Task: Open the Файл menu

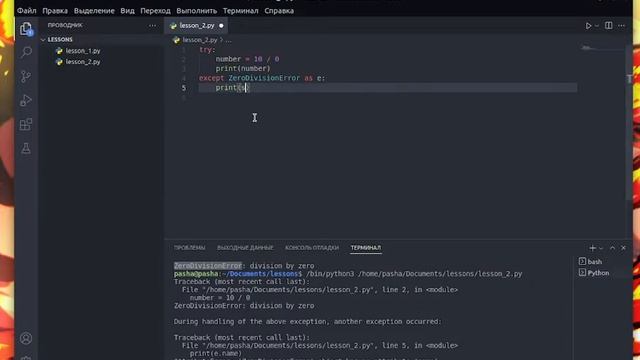Action: click(x=27, y=11)
